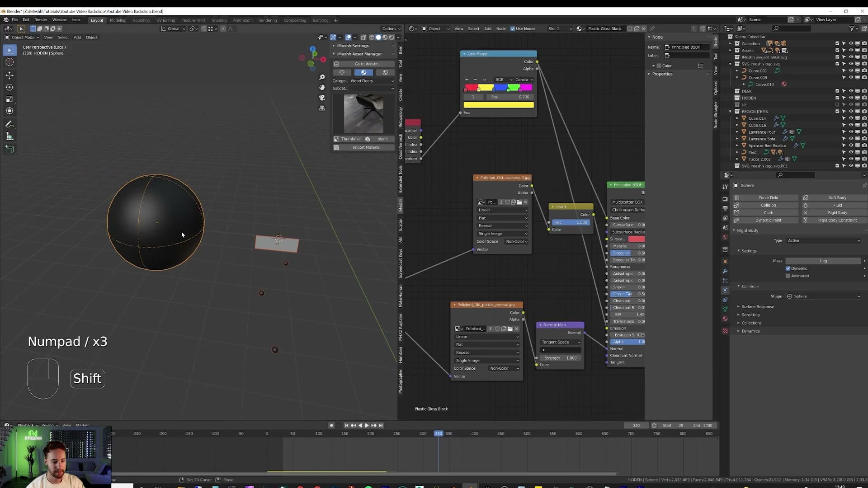Toggle Use Nodes checkbox in node editor
This screenshot has height=488, width=868.
(x=513, y=29)
